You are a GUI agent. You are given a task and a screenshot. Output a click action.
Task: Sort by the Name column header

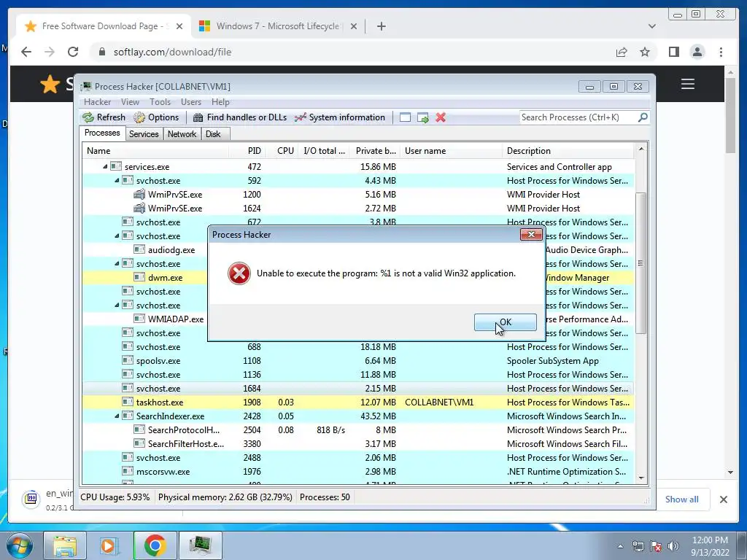155,151
